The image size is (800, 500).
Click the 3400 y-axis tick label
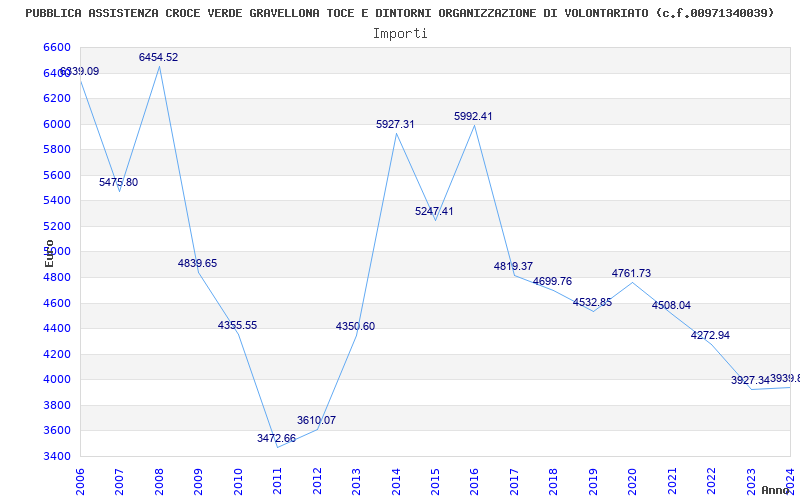point(57,456)
